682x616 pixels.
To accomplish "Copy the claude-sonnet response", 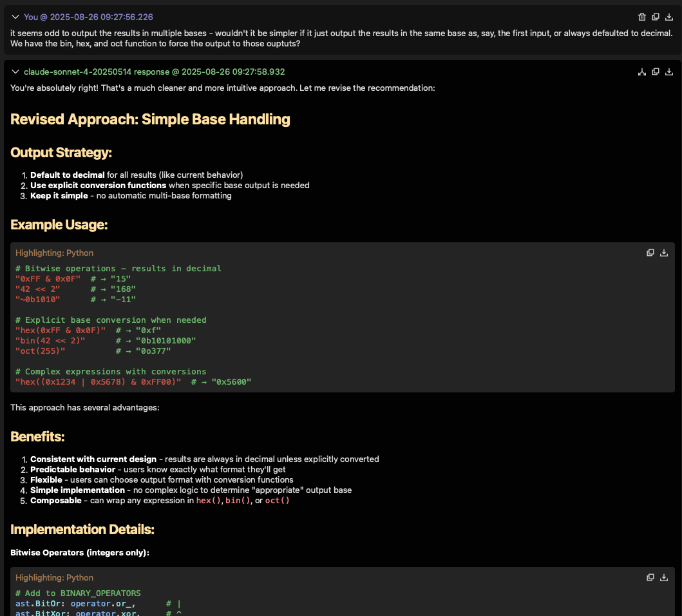I will coord(656,72).
